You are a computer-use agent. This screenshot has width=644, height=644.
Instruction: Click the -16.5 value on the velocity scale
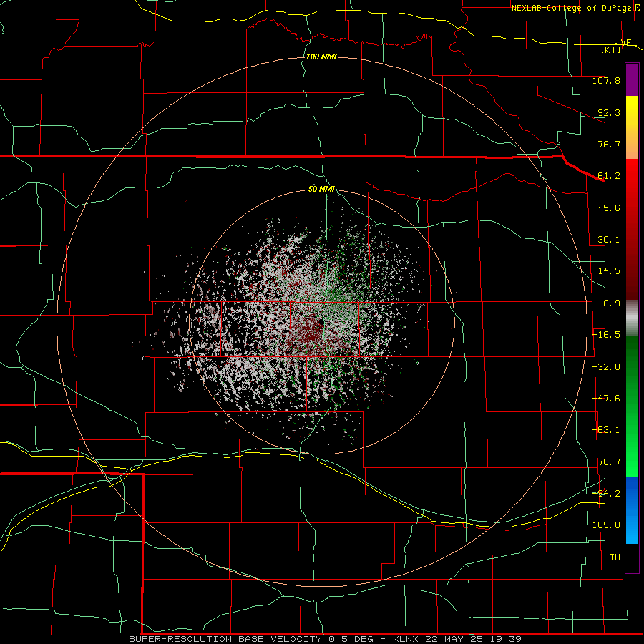point(606,335)
